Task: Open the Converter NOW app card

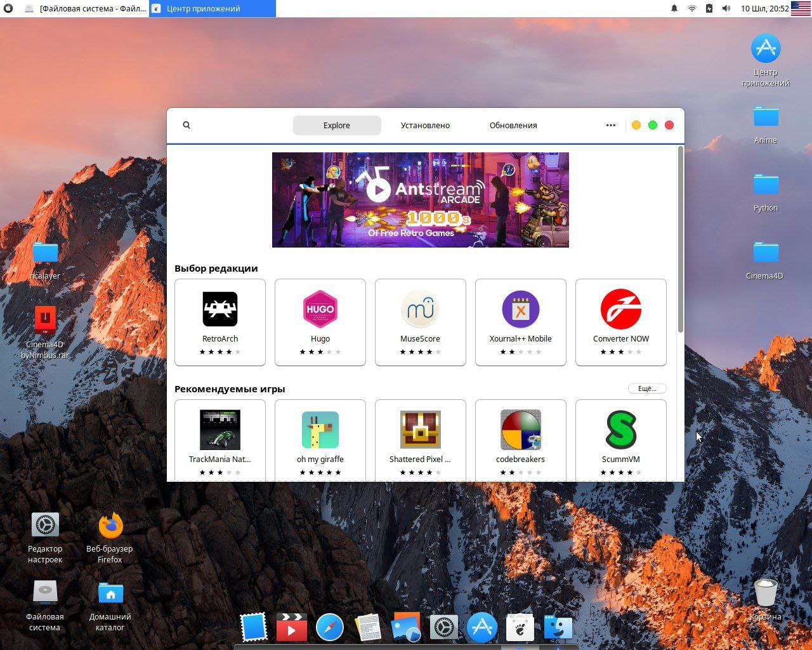Action: tap(621, 322)
